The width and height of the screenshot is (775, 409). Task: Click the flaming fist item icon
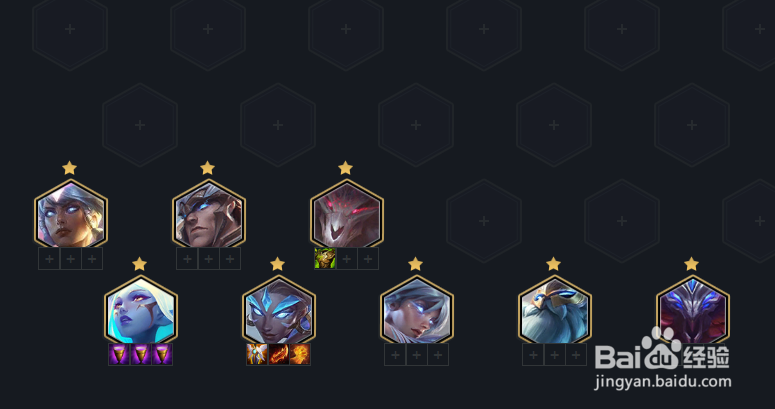pyautogui.click(x=300, y=355)
